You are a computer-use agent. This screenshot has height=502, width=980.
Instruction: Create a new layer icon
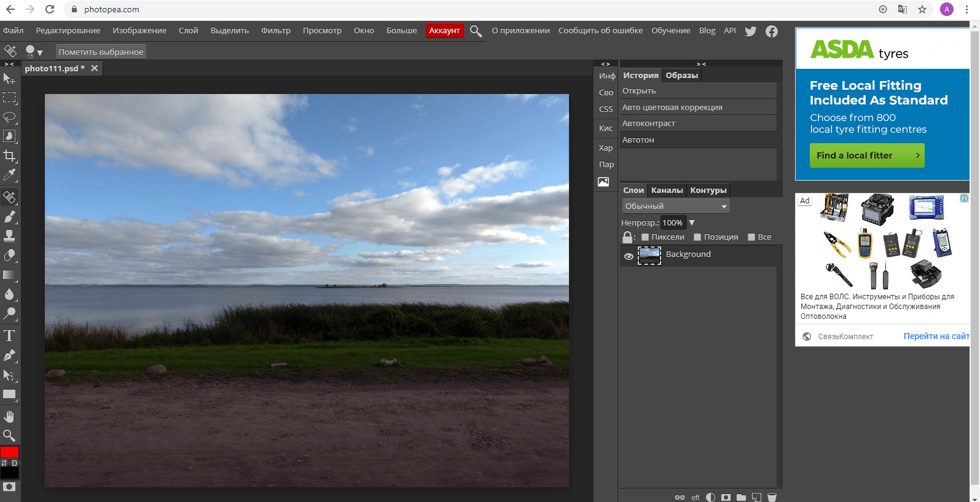pyautogui.click(x=756, y=497)
